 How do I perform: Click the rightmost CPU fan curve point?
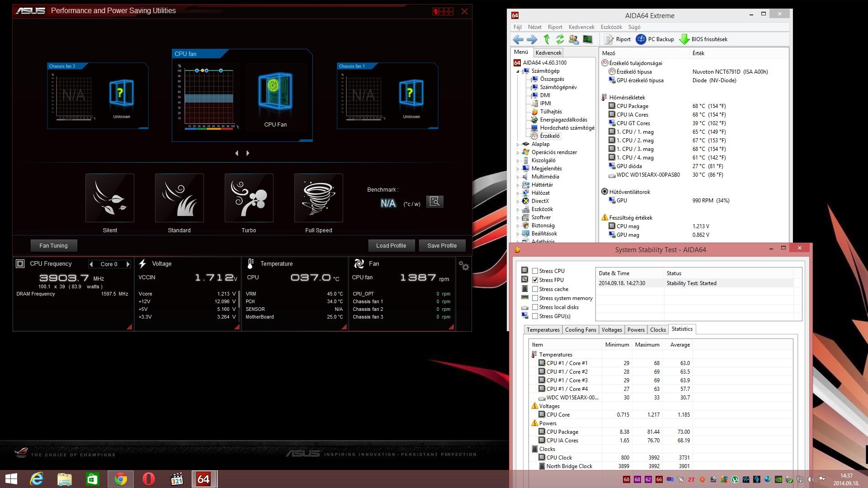[221, 70]
